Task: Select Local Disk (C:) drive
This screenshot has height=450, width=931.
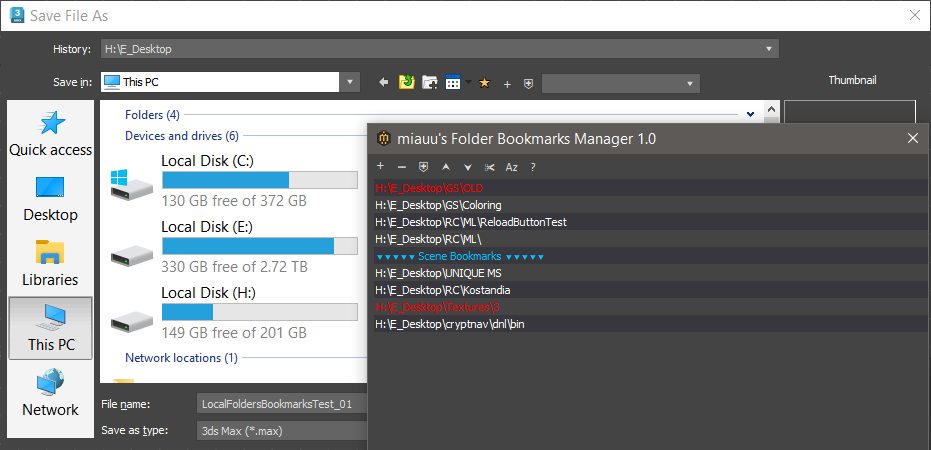Action: click(234, 181)
